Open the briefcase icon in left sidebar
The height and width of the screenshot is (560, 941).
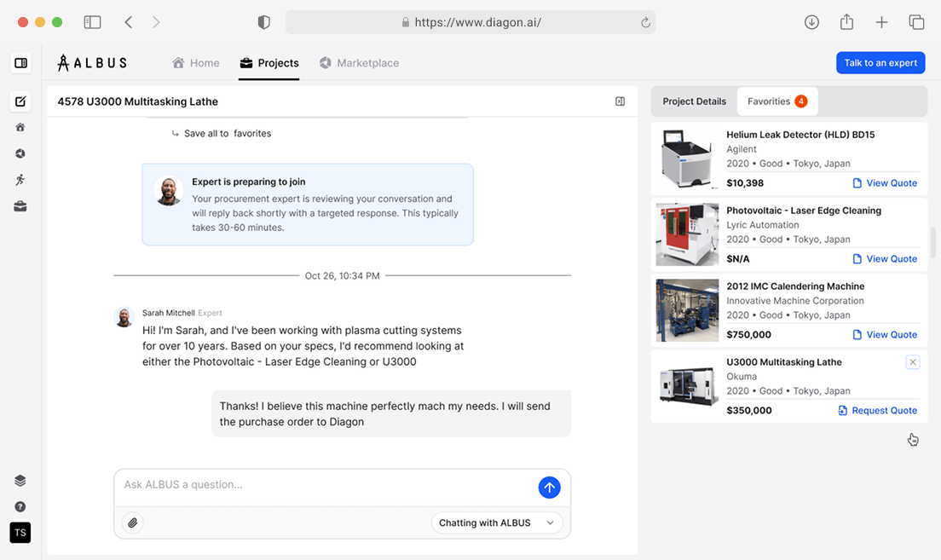[20, 206]
